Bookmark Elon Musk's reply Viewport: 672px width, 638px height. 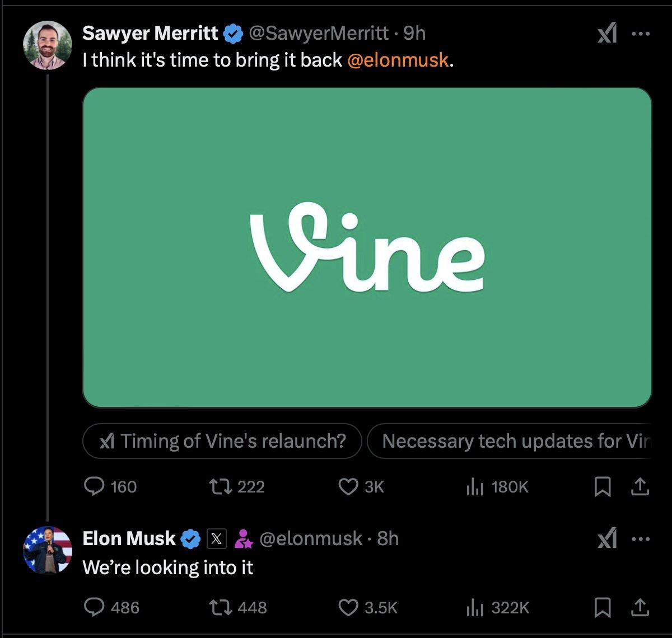coord(602,608)
